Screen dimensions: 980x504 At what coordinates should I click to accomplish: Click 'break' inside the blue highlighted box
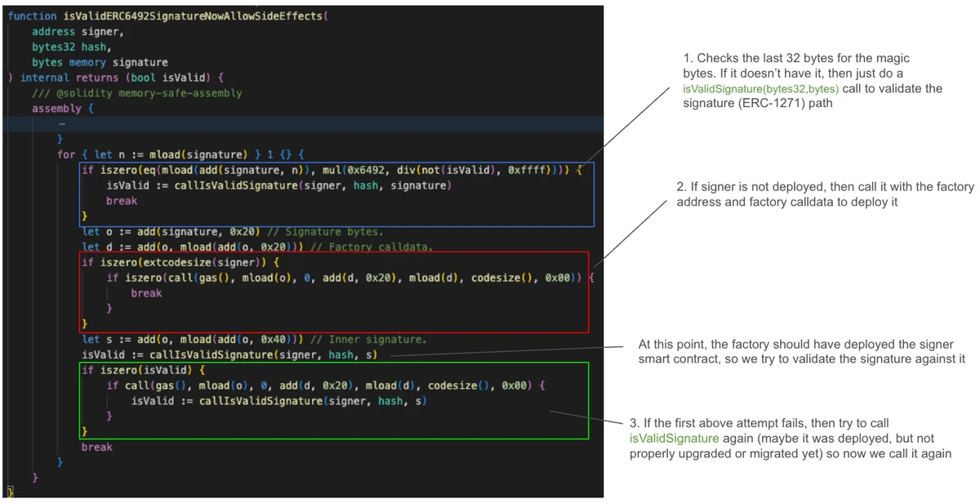pyautogui.click(x=122, y=201)
